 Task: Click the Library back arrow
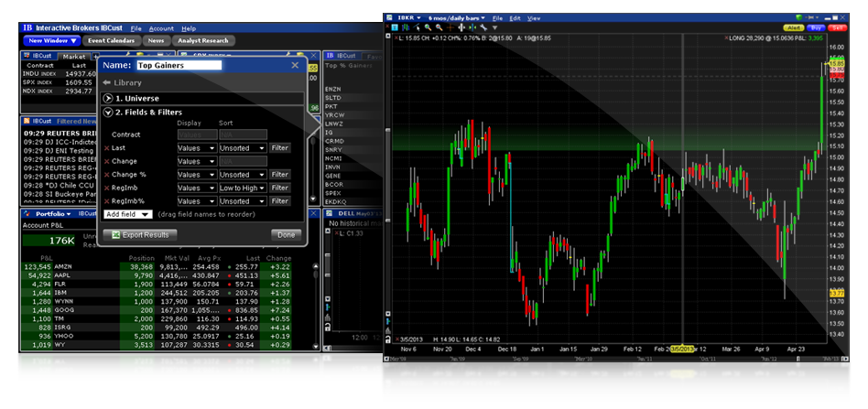[x=107, y=82]
